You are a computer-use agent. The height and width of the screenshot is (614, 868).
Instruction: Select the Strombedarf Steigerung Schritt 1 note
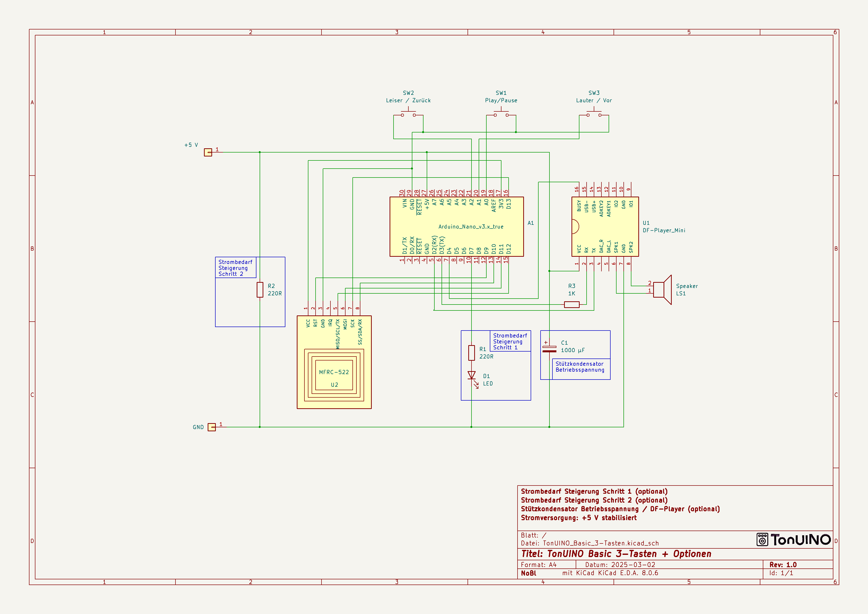(x=510, y=341)
